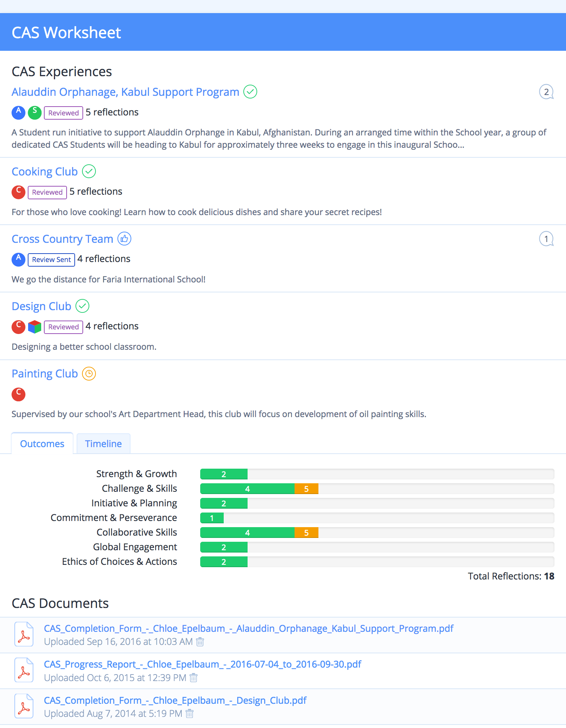The height and width of the screenshot is (728, 566).
Task: Click thumbs-up icon next to Cross Country Team
Action: click(124, 239)
